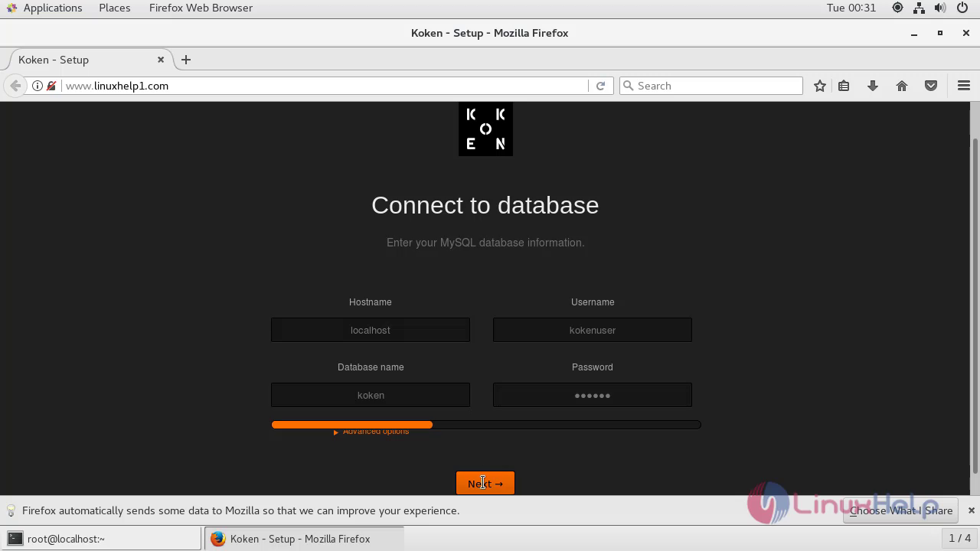Focus the Username field
Image resolution: width=980 pixels, height=551 pixels.
(x=593, y=330)
